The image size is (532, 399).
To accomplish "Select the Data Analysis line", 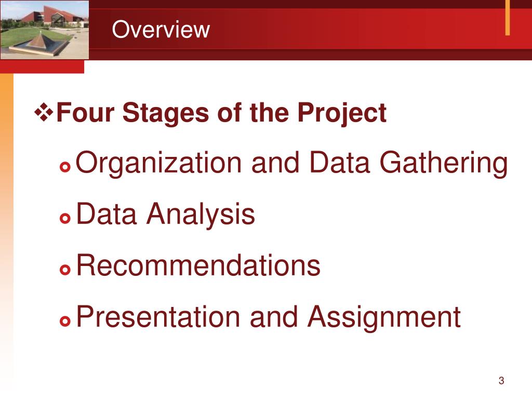I will click(x=166, y=215).
